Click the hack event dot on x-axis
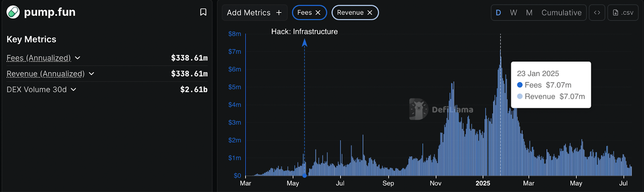Screen dimensions: 644x192 tap(305, 175)
